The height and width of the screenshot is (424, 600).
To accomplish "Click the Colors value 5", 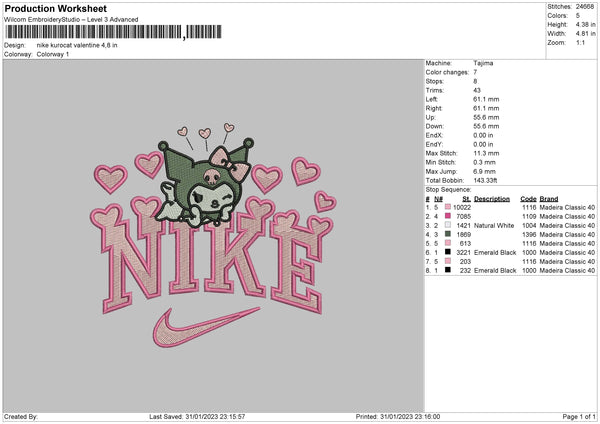I will (x=578, y=16).
